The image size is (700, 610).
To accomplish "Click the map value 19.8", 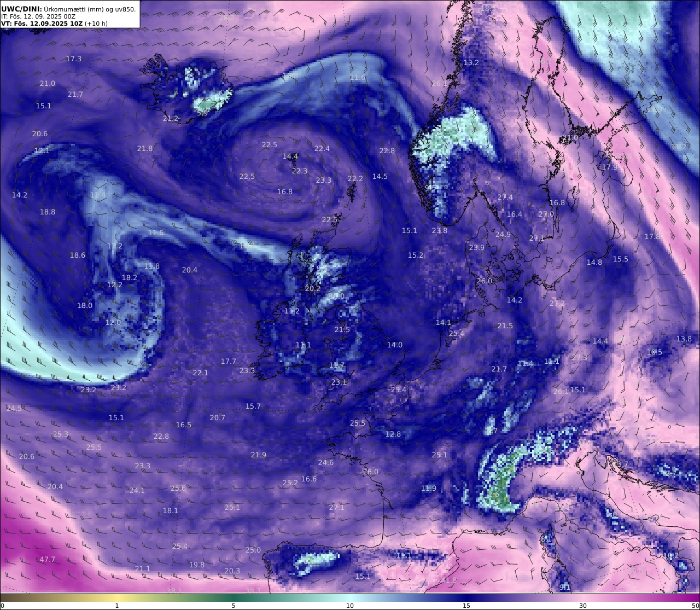I will click(x=197, y=565).
